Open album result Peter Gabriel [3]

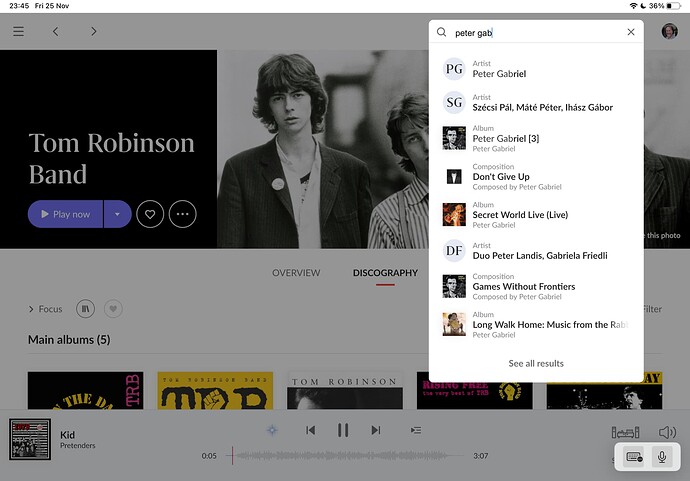click(x=536, y=138)
